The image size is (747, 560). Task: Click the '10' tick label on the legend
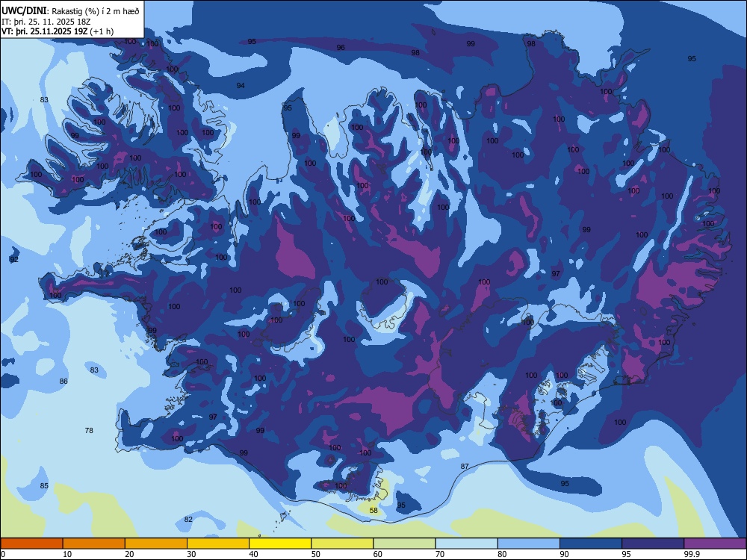[67, 554]
